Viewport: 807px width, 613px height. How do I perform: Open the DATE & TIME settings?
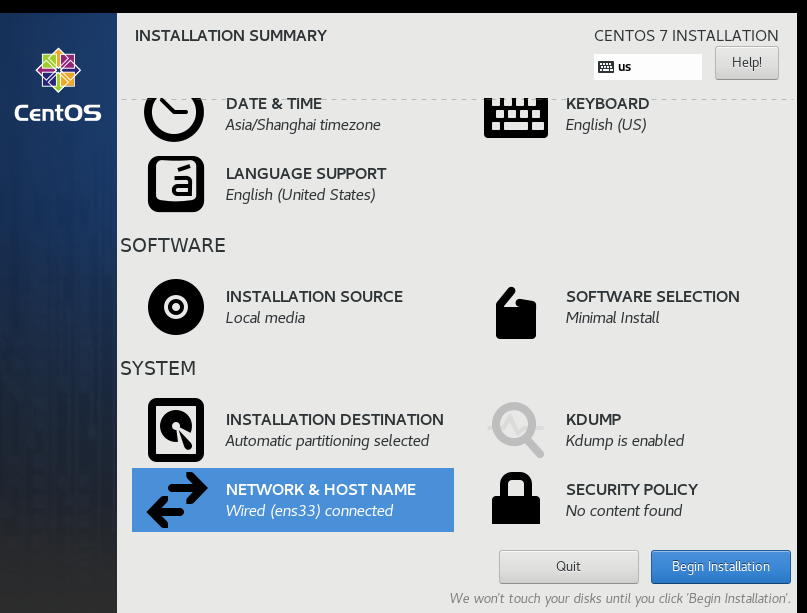tap(274, 103)
